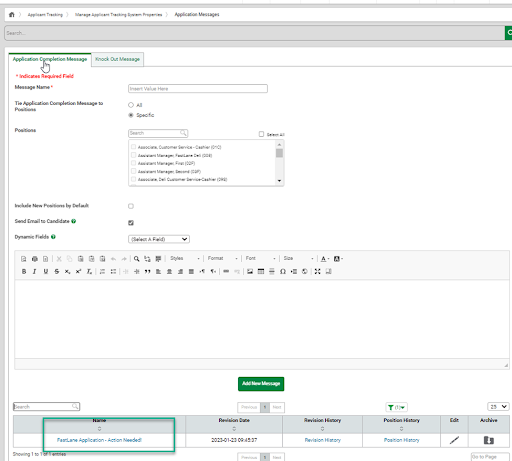Viewport: 512px width, 461px height.
Task: Click the pencil Edit icon for FastLane message
Action: [x=454, y=440]
